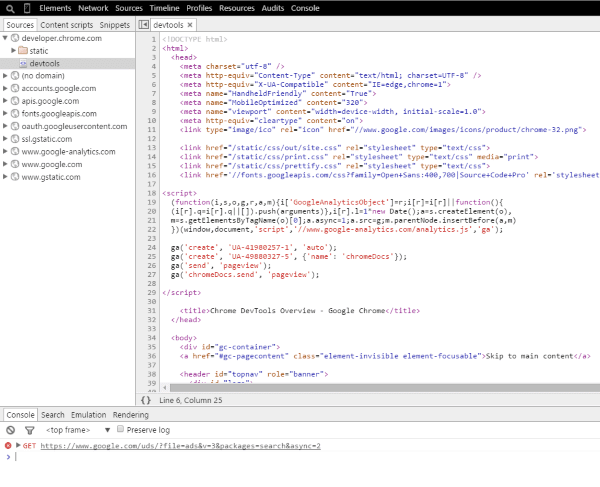Click the globe icon beside accounts.google.com
This screenshot has height=487, width=600.
point(15,88)
